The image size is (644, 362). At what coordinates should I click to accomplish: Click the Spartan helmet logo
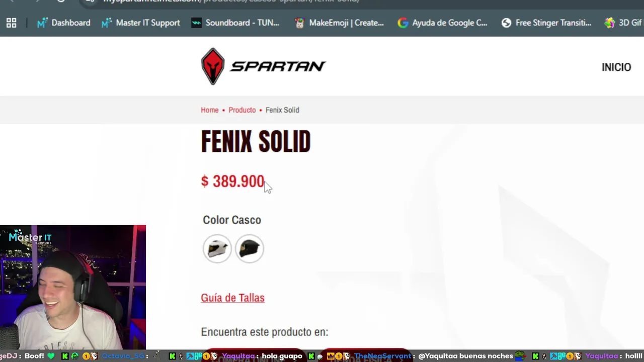(213, 66)
